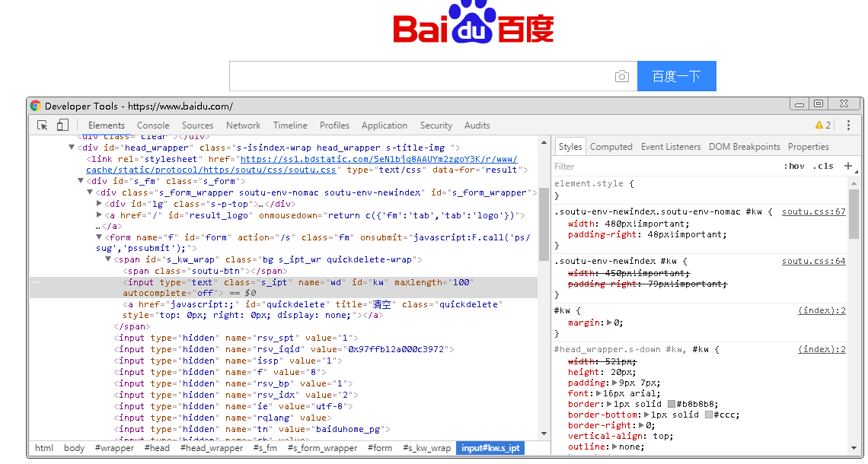This screenshot has height=464, width=868.
Task: Click the #b8b8b8 border color swatch
Action: click(x=672, y=404)
